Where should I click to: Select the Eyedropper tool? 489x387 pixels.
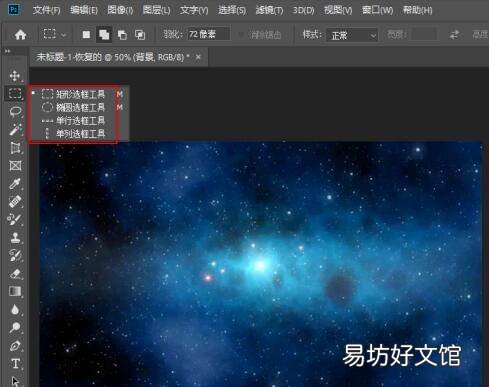coord(15,184)
